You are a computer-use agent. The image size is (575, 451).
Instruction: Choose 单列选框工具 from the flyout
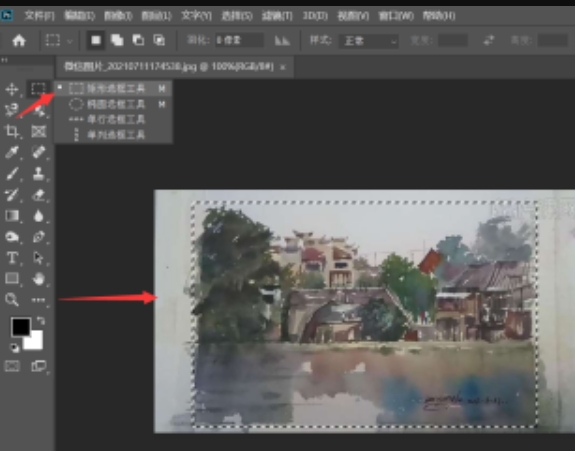coord(113,135)
